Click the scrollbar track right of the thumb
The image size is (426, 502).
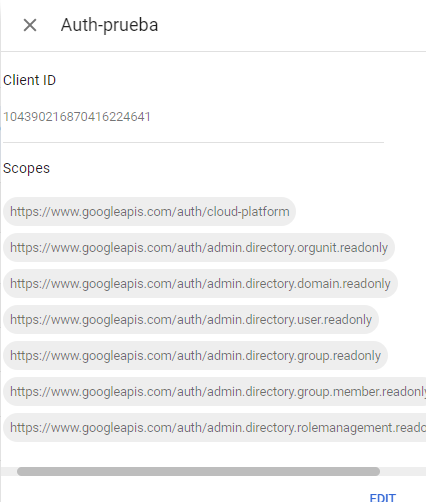(403, 471)
